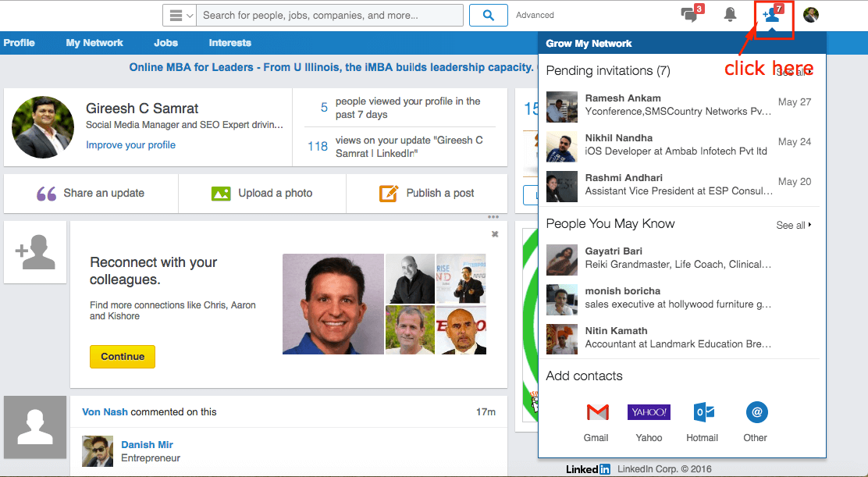The image size is (868, 477).
Task: Open the Ramesh Ankam invitation
Action: click(x=678, y=105)
